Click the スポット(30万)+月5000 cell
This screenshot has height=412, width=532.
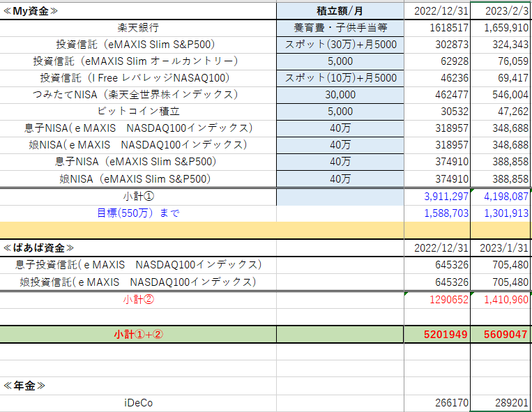[340, 45]
